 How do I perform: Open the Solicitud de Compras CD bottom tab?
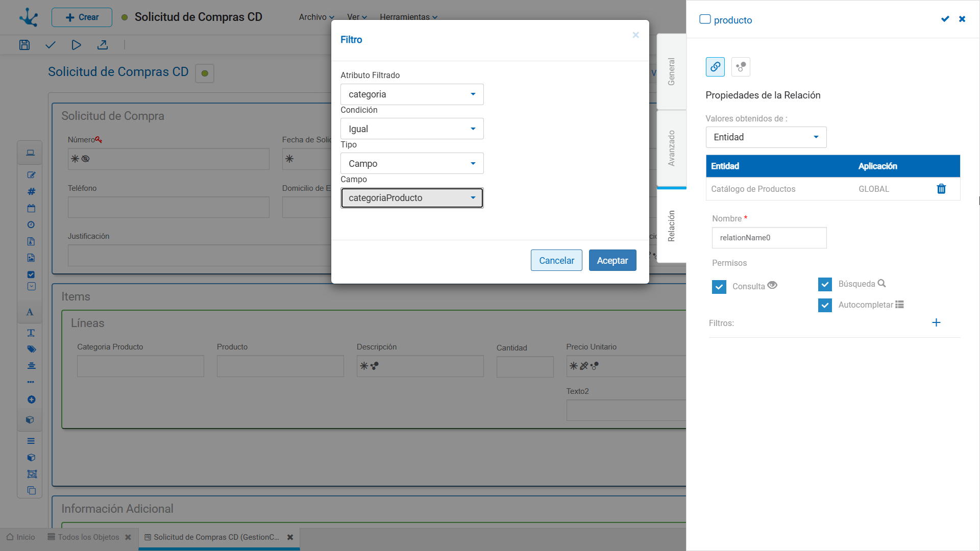pyautogui.click(x=212, y=537)
